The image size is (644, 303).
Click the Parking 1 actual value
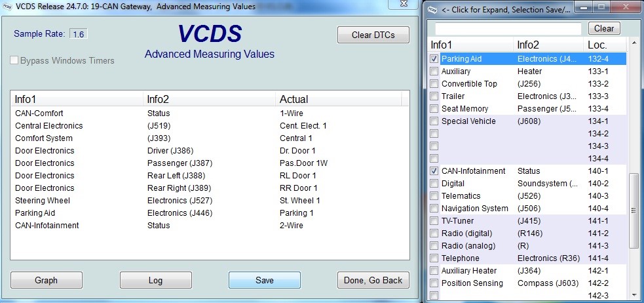297,213
